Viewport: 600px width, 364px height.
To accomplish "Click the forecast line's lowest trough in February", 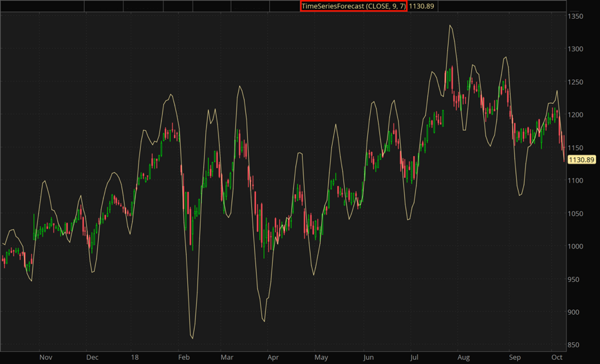I will 192,338.
